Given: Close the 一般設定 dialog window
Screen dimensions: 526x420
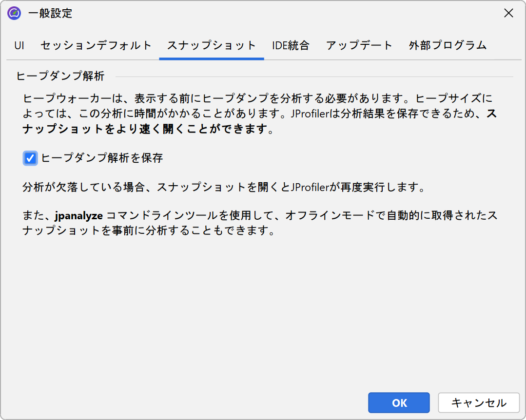Looking at the screenshot, I should click(x=508, y=13).
